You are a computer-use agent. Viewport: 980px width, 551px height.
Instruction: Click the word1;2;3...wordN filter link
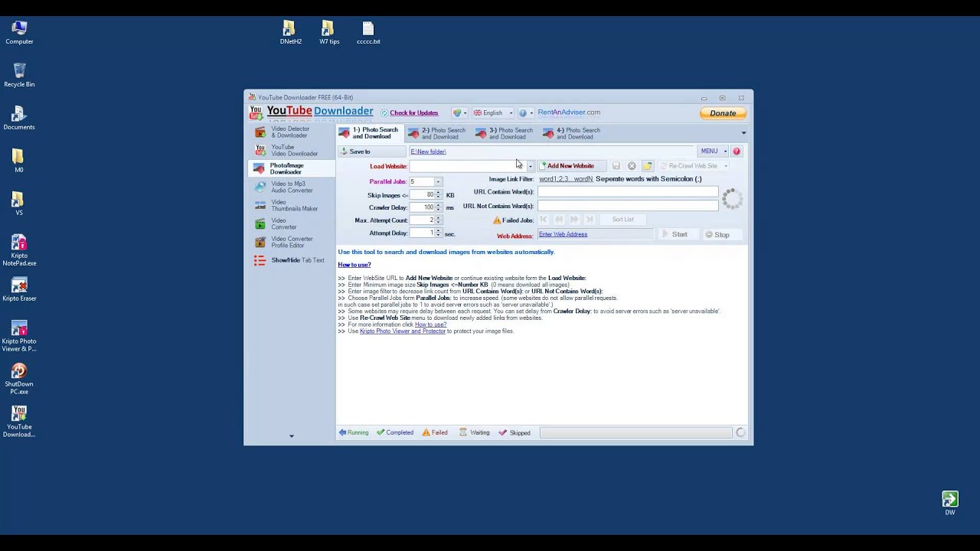click(566, 179)
